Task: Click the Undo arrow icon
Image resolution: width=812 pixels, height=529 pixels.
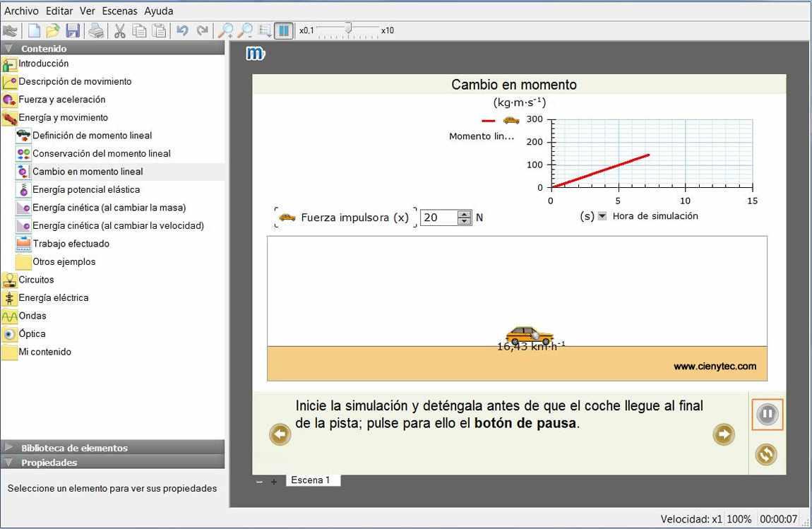Action: (x=182, y=30)
